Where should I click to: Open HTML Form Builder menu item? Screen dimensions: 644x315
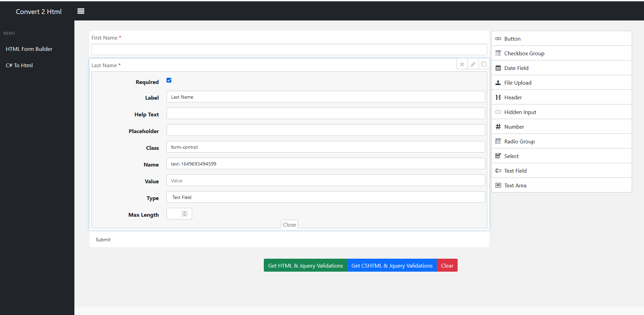29,49
